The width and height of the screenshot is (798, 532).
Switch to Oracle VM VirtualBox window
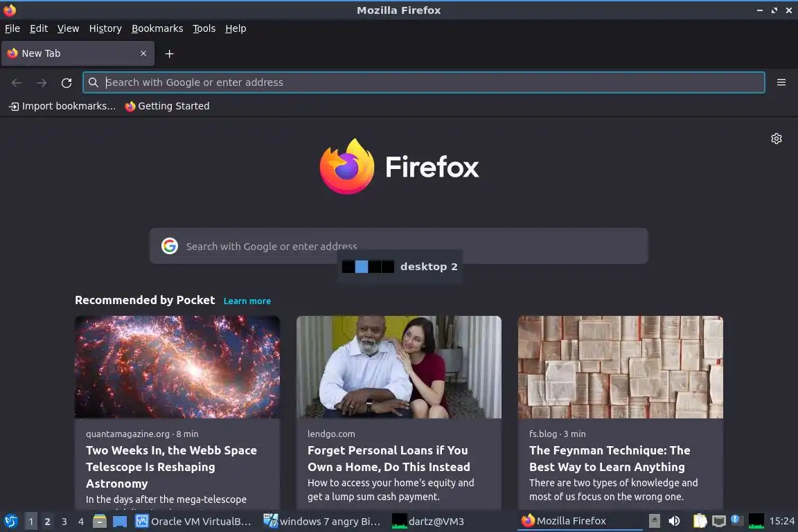tap(194, 522)
